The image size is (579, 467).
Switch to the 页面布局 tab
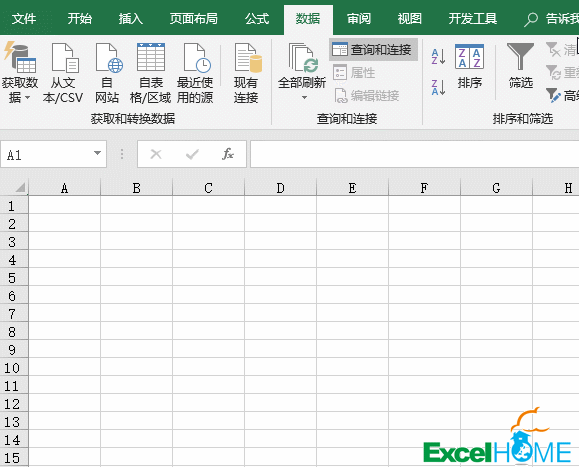click(x=193, y=18)
